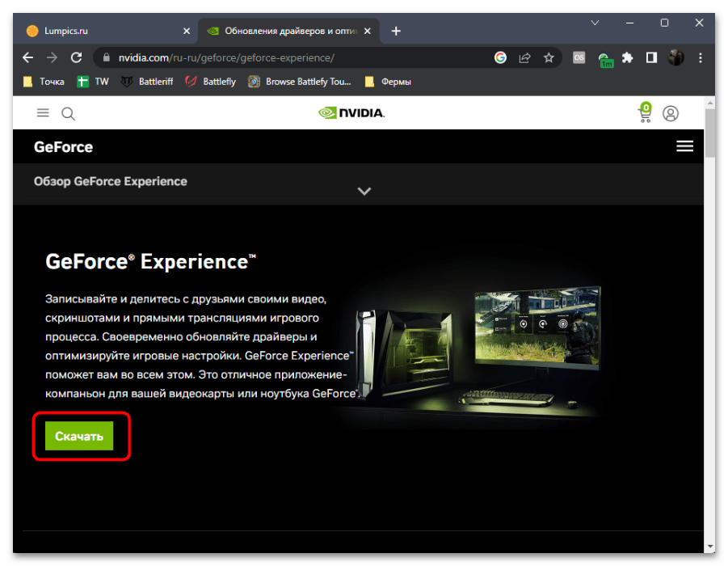Toggle the browser side panel icon
728x566 pixels.
click(x=651, y=57)
